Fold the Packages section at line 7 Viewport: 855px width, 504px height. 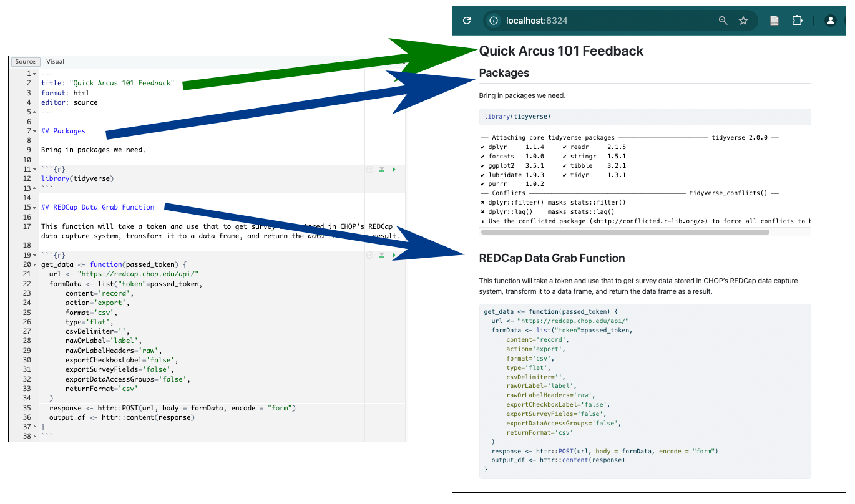[34, 132]
